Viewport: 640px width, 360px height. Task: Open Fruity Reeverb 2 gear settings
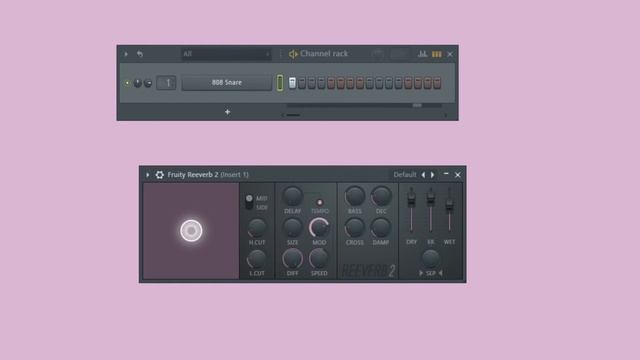(160, 175)
